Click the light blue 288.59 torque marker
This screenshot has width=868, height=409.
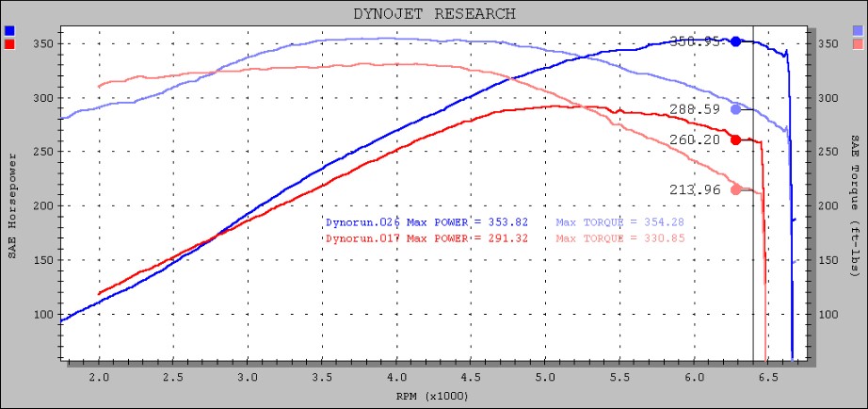(736, 109)
